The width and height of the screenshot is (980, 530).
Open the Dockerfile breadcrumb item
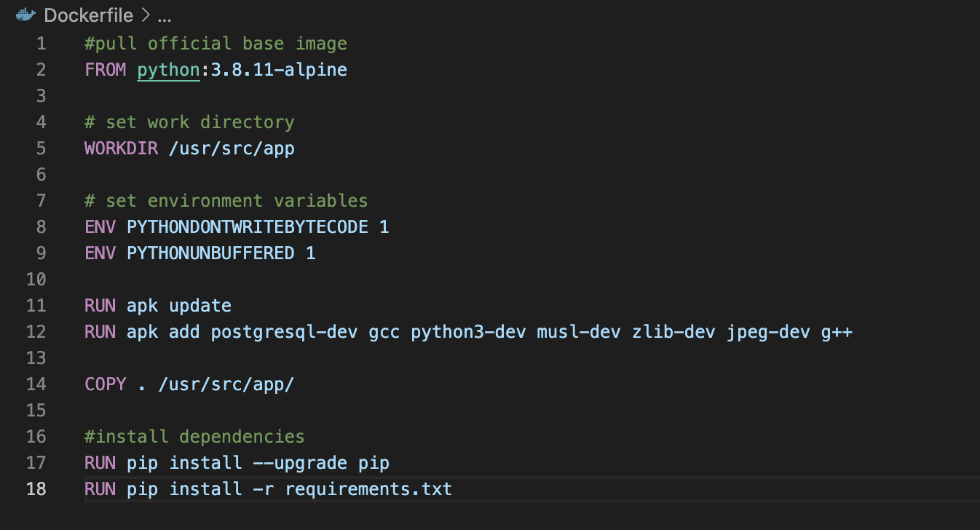pyautogui.click(x=90, y=15)
